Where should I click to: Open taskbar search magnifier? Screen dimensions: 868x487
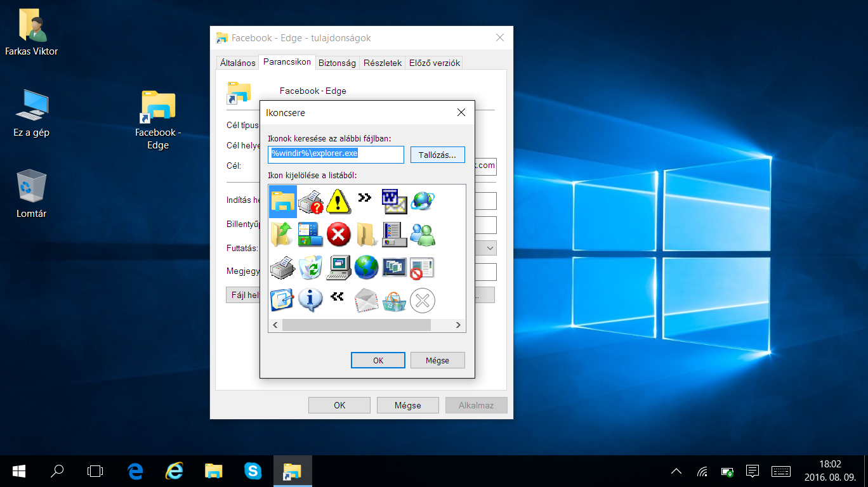click(57, 471)
